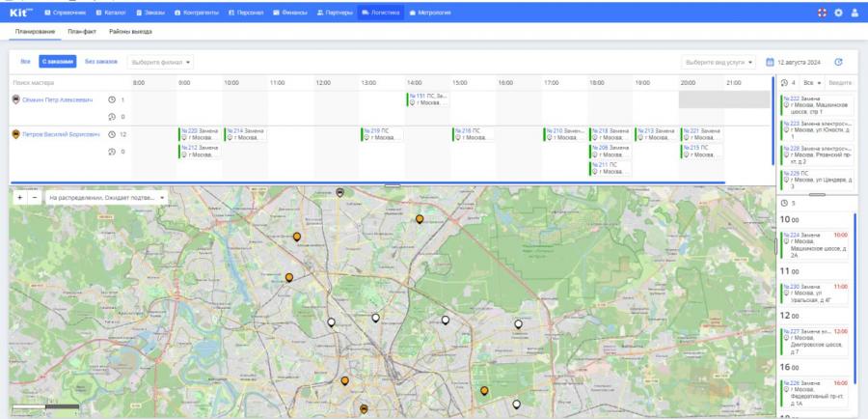Open calendar icon beside 12 августа 2024
The height and width of the screenshot is (419, 868).
(770, 62)
